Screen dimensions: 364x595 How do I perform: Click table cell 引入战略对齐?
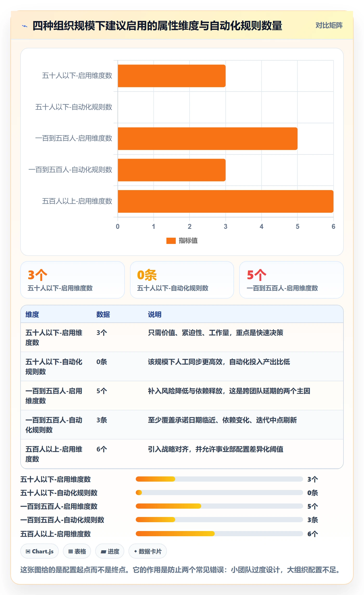click(x=216, y=449)
